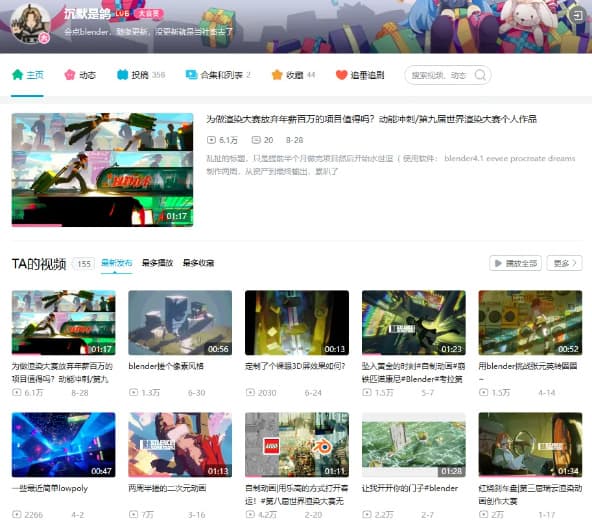Expand the 更多 chevron button
The width and height of the screenshot is (592, 528).
click(564, 263)
